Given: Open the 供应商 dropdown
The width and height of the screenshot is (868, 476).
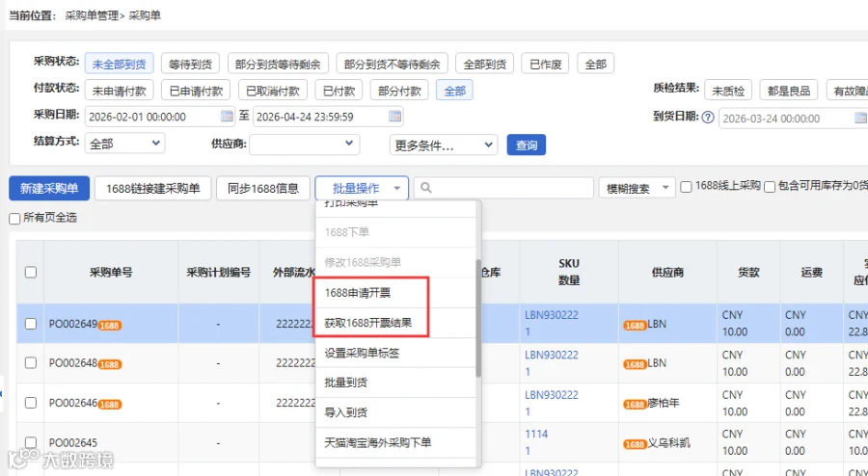Looking at the screenshot, I should [x=305, y=144].
